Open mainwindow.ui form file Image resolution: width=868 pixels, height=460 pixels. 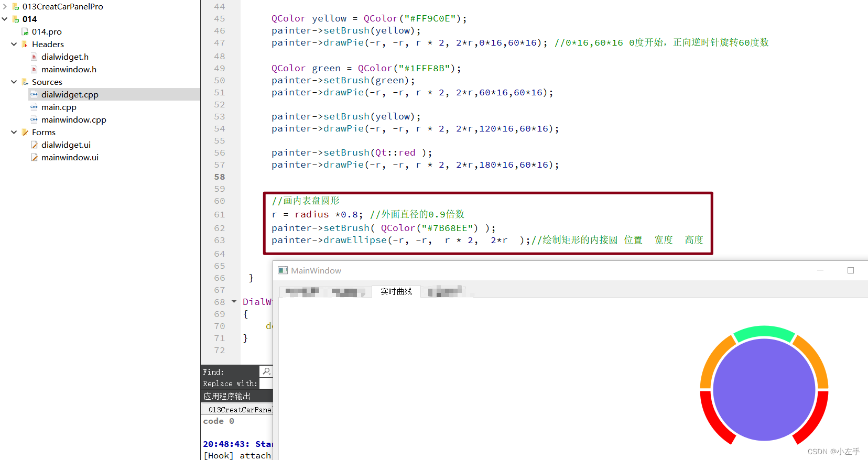pos(70,157)
